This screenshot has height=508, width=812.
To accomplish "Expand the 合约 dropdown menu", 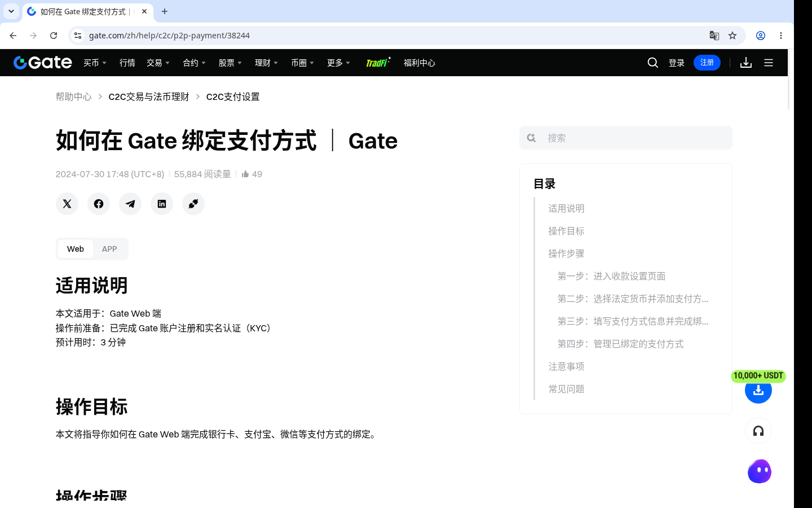I will coord(195,63).
